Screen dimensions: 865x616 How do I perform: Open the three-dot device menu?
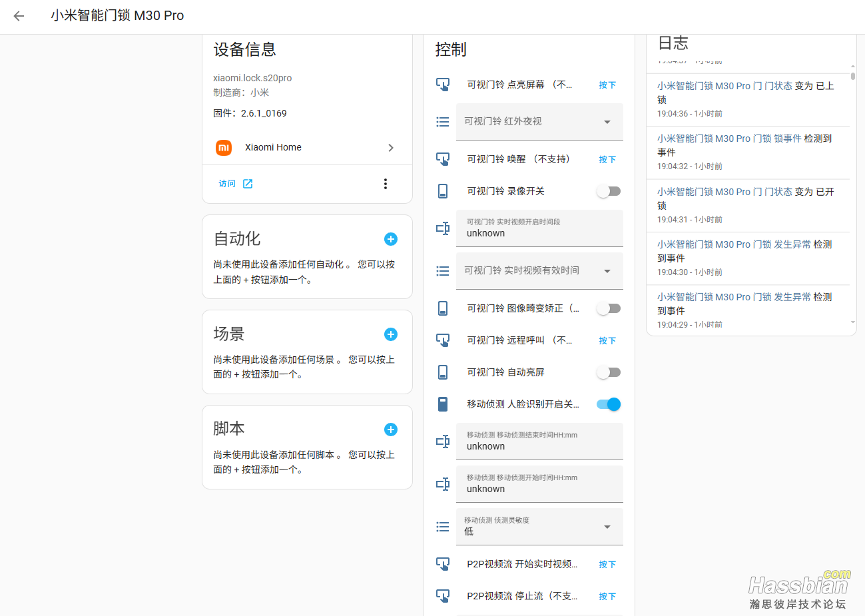pyautogui.click(x=385, y=184)
